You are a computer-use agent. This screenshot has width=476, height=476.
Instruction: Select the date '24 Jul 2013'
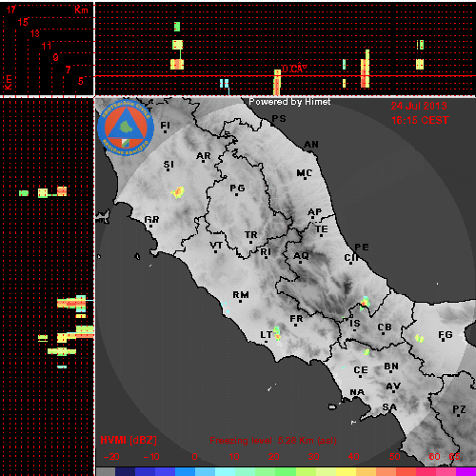click(x=419, y=106)
